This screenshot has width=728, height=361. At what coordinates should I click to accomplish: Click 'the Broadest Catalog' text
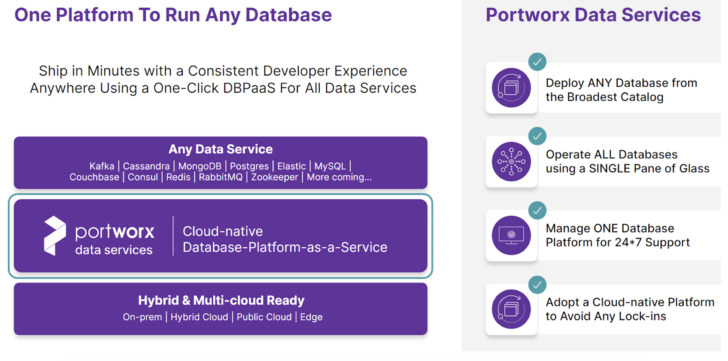(604, 97)
